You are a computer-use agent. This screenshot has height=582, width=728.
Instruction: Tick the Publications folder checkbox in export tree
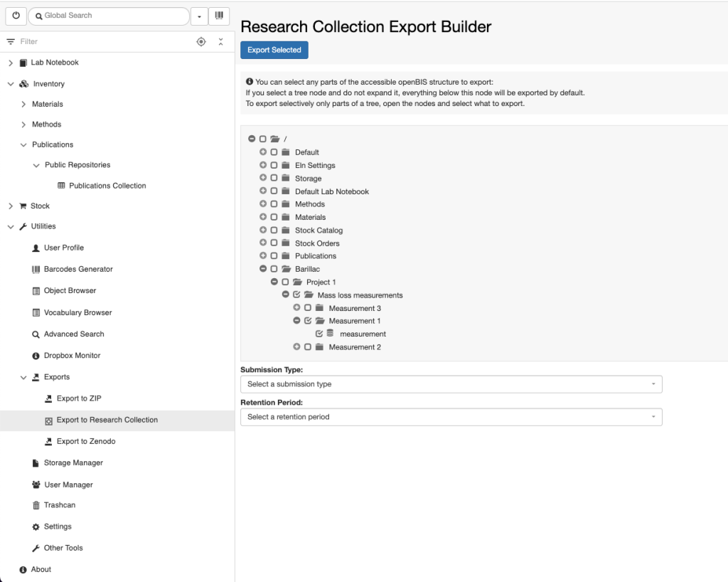(x=274, y=256)
